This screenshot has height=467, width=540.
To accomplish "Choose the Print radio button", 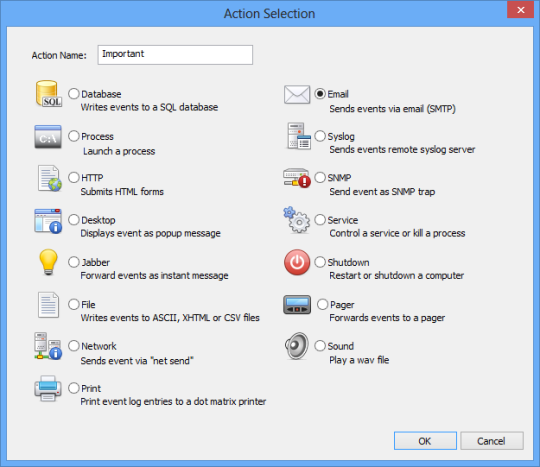I will pyautogui.click(x=74, y=388).
